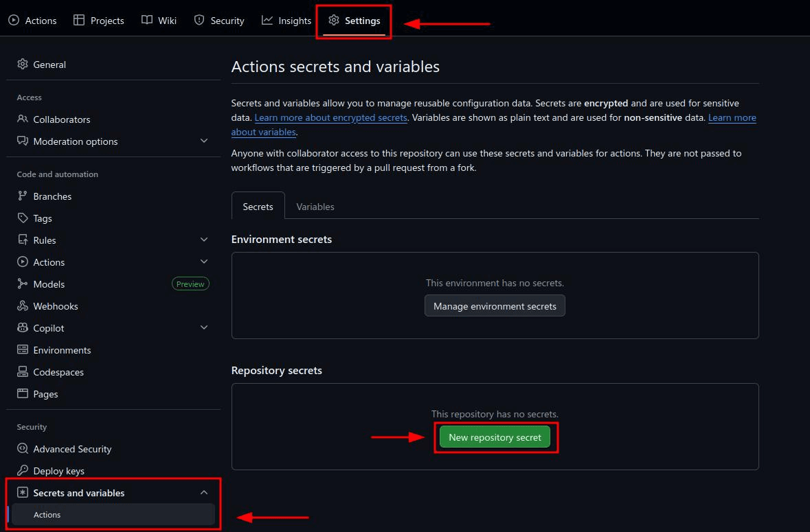Click the Models icon in sidebar

coord(23,284)
